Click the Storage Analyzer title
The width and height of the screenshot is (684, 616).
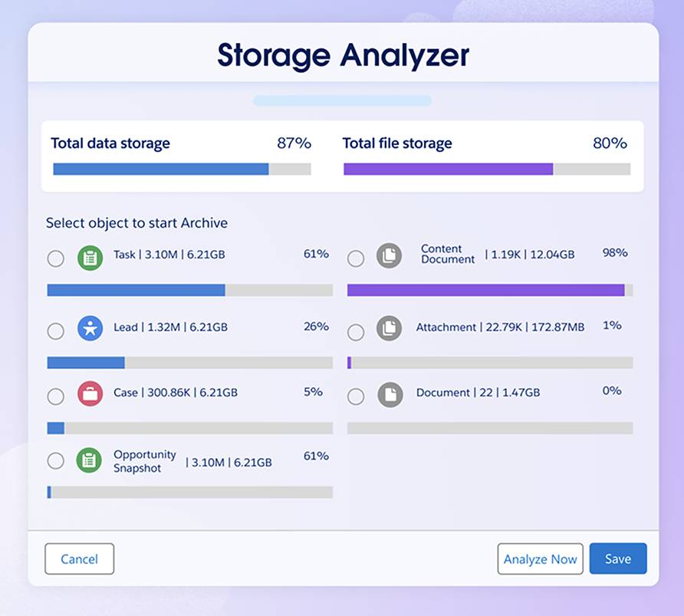coord(344,56)
